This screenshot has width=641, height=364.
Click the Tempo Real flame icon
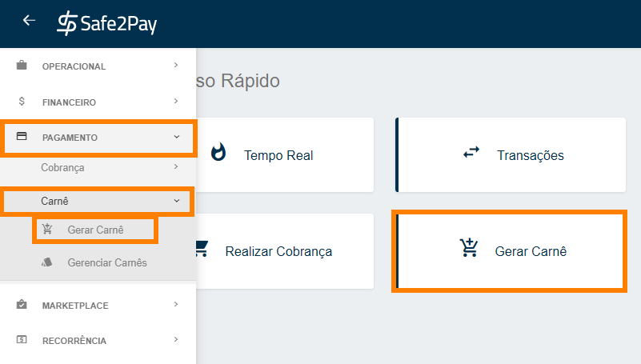pos(218,152)
